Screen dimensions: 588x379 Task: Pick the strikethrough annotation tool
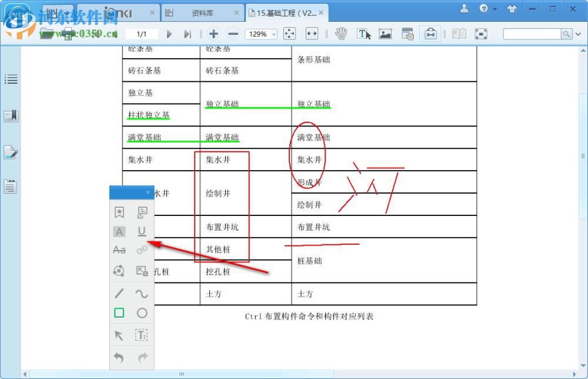[119, 250]
